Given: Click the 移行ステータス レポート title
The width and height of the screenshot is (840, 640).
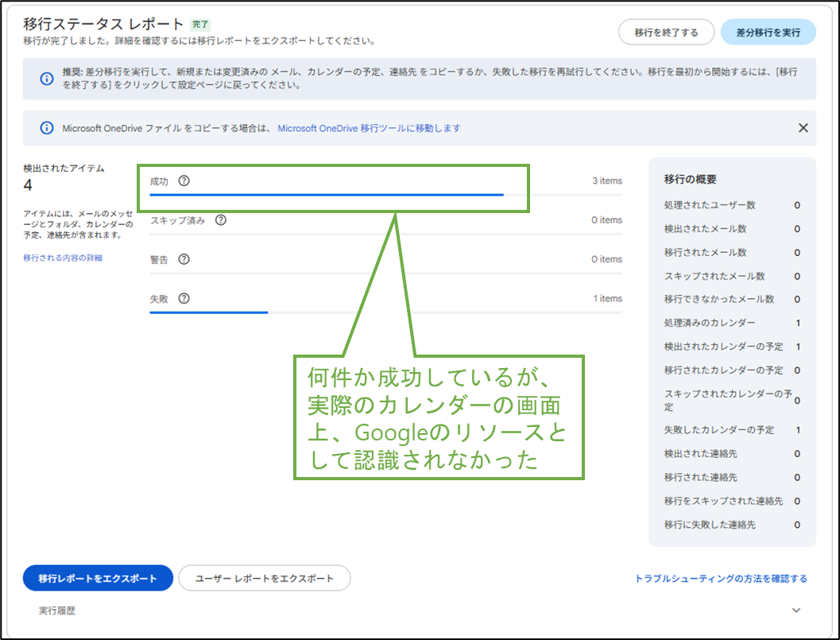Looking at the screenshot, I should tap(103, 24).
